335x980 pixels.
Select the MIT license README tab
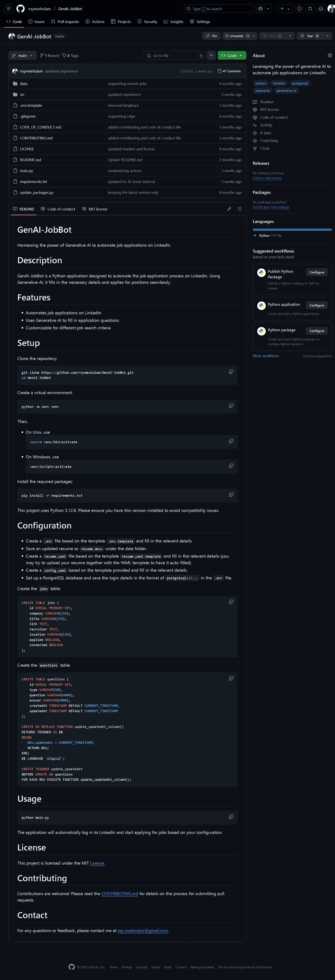(95, 209)
